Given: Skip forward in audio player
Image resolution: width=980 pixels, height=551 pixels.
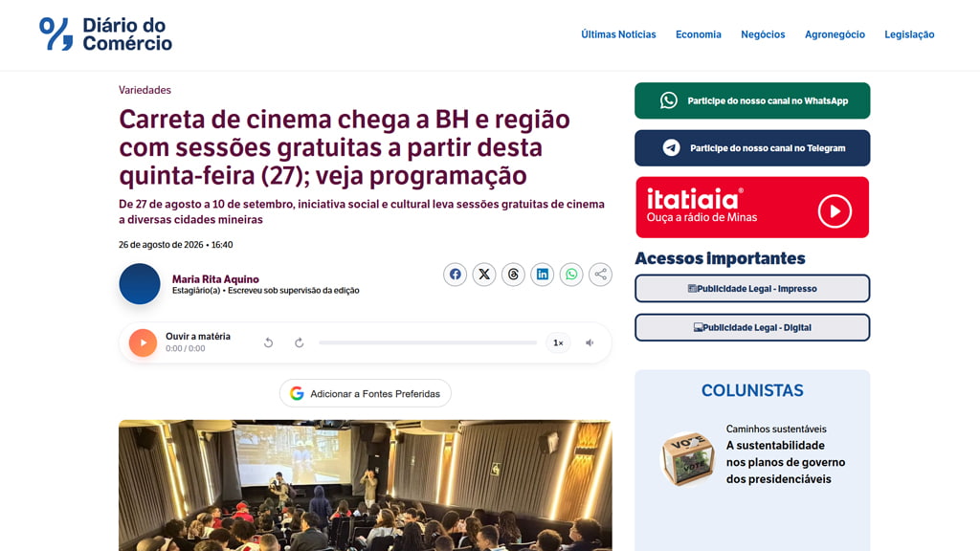Looking at the screenshot, I should click(x=300, y=342).
